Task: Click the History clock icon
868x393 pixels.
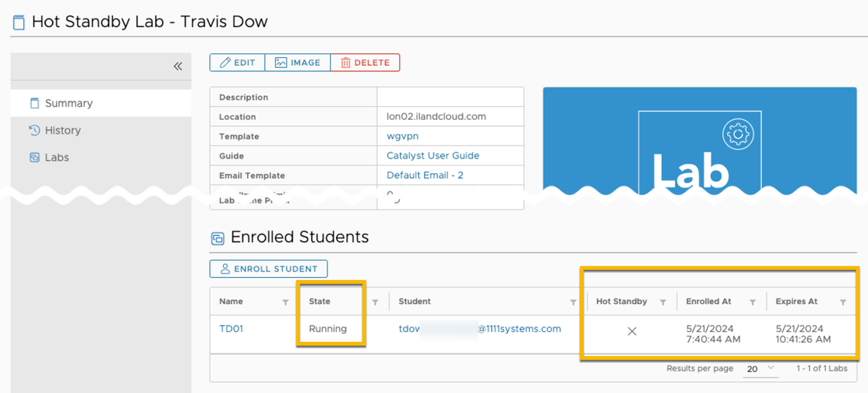Action: tap(35, 131)
